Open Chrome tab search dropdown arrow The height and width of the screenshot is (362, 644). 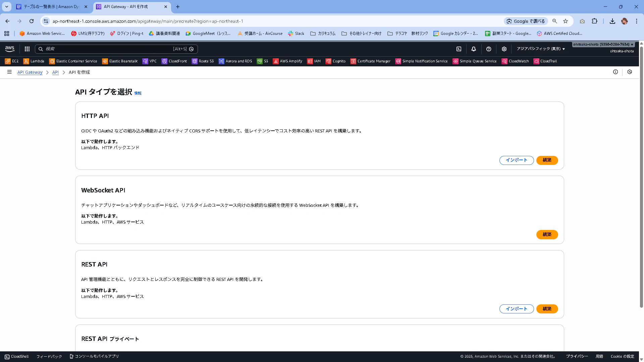(x=7, y=7)
